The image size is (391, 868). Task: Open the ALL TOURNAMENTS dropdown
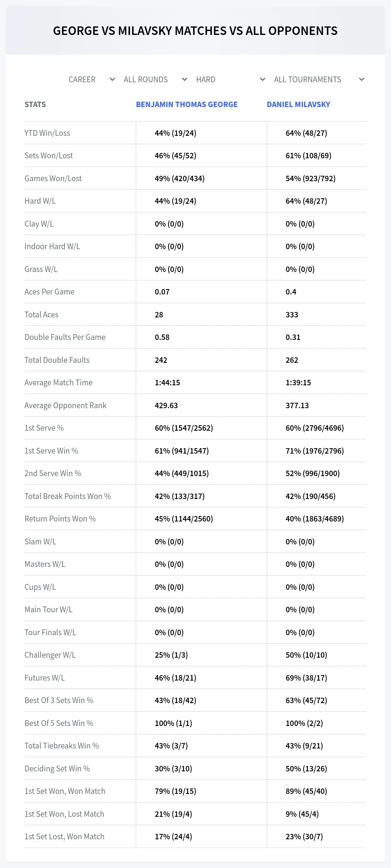tap(319, 80)
